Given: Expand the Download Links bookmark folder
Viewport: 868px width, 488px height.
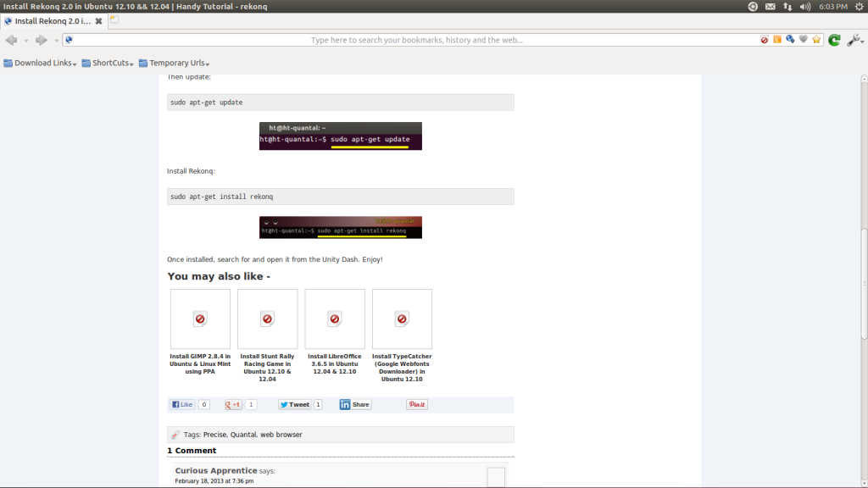Looking at the screenshot, I should point(40,63).
